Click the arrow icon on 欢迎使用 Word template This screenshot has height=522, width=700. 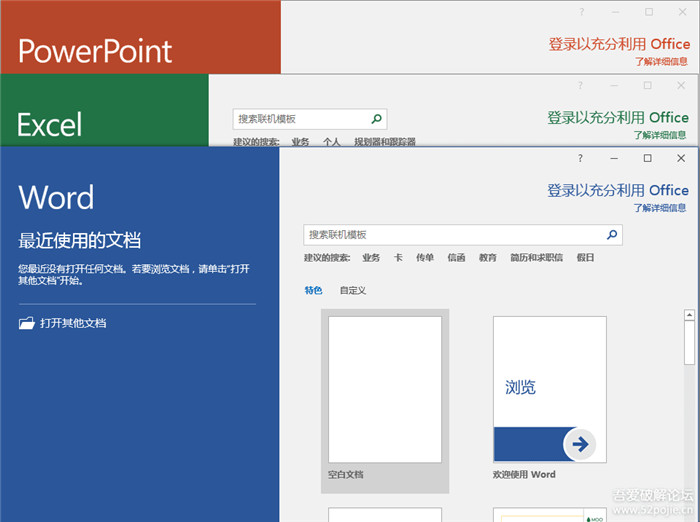point(580,444)
